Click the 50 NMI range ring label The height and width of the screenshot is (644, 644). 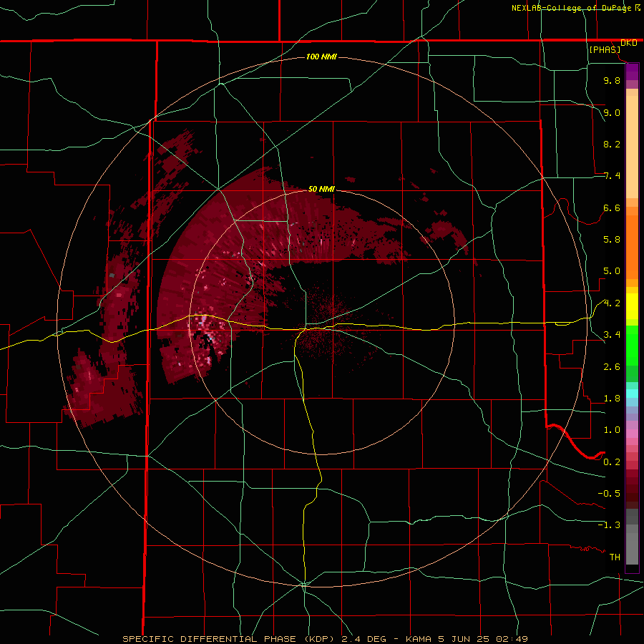[321, 189]
